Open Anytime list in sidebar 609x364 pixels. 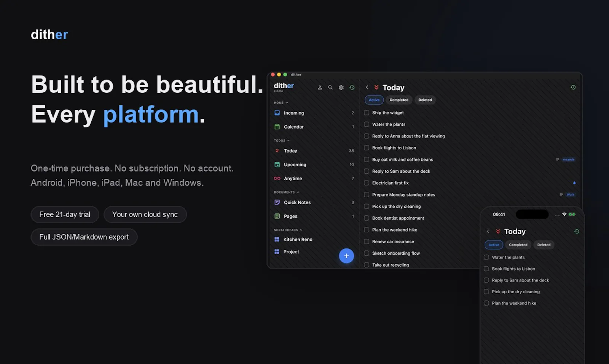point(314,178)
